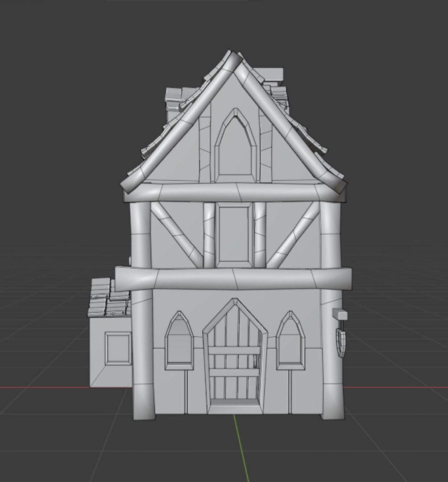
Task: Click the hanging shield sign on right wall
Action: [341, 343]
